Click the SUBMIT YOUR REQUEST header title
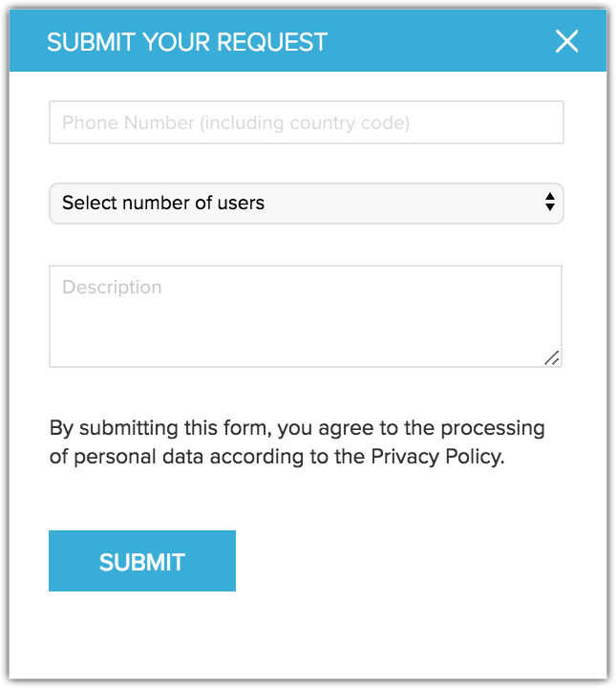The image size is (616, 688). click(x=187, y=42)
